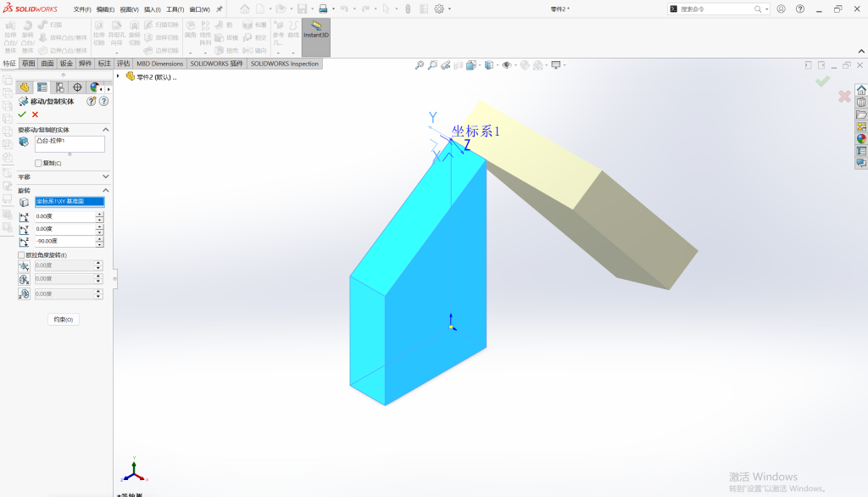Viewport: 868px width, 497px height.
Task: Click the detailed help icon with star
Action: coord(92,102)
